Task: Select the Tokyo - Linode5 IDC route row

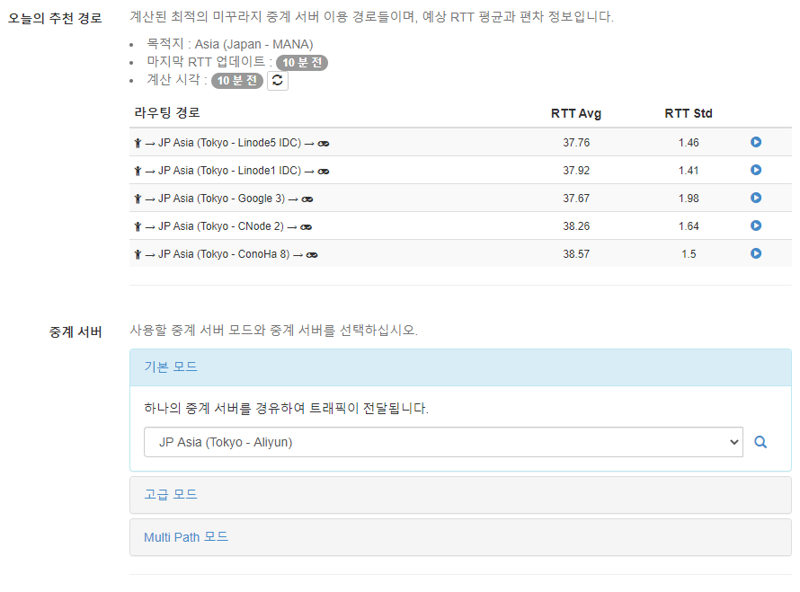Action: click(460, 142)
